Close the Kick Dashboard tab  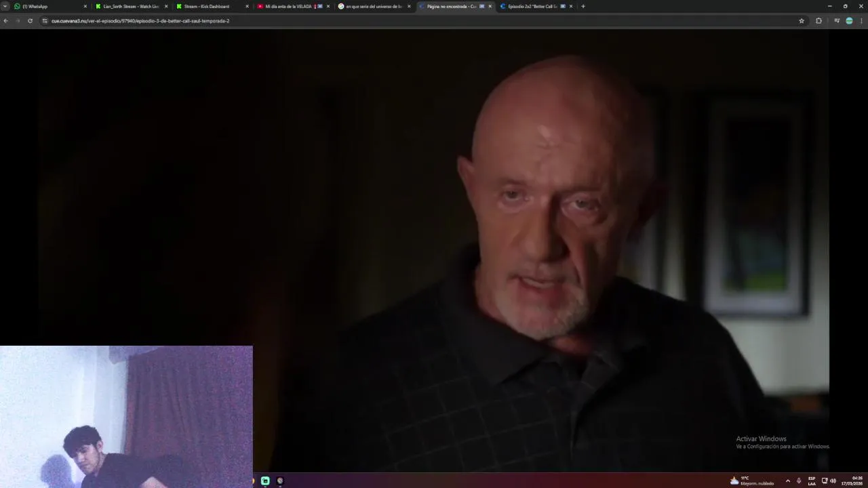pyautogui.click(x=247, y=6)
